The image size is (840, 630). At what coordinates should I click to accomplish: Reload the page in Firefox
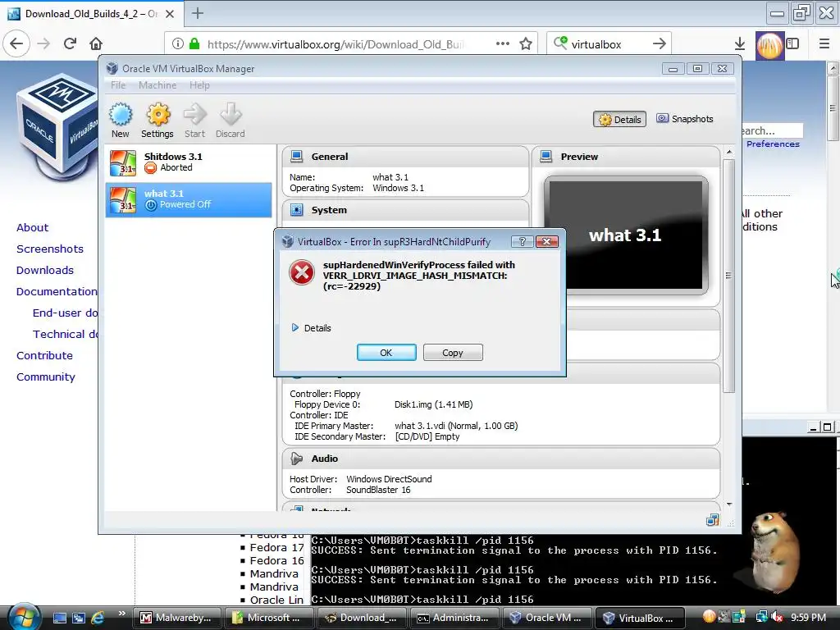pos(70,43)
